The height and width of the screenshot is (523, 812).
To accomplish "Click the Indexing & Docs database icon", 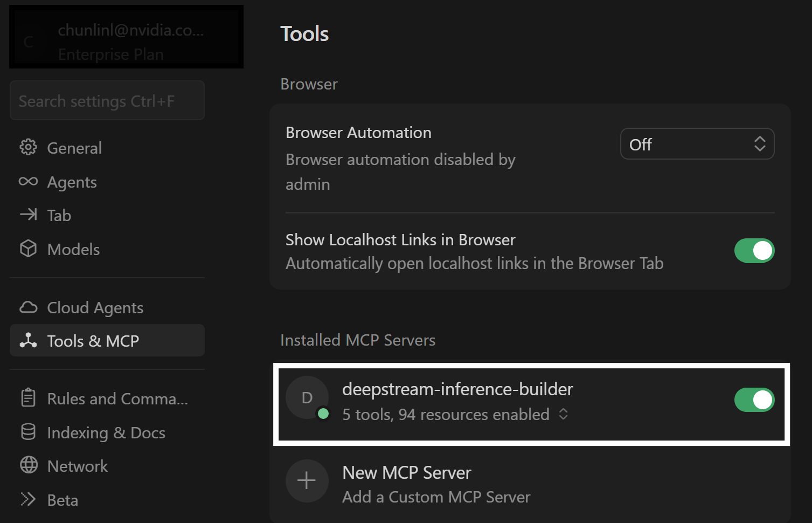I will coord(29,432).
